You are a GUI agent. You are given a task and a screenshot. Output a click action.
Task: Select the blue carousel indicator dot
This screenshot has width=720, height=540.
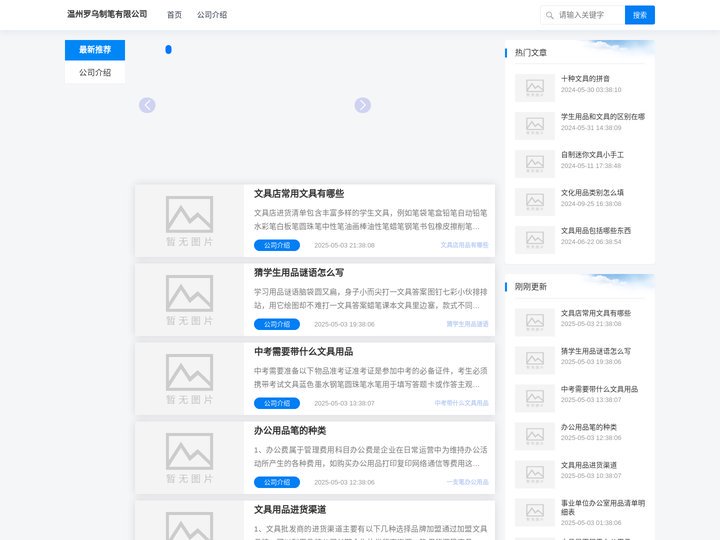point(169,50)
